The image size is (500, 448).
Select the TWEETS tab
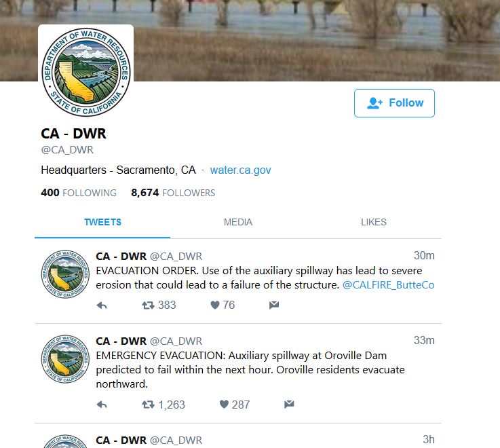click(x=102, y=222)
